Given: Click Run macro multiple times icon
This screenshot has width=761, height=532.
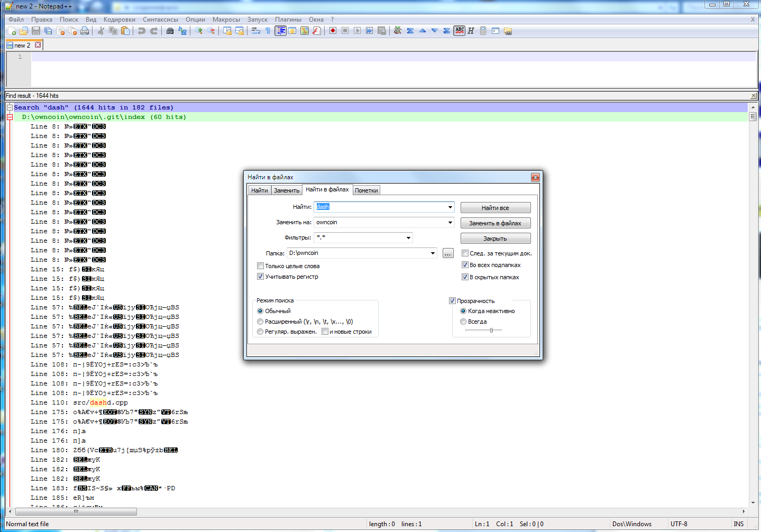Looking at the screenshot, I should (x=369, y=31).
